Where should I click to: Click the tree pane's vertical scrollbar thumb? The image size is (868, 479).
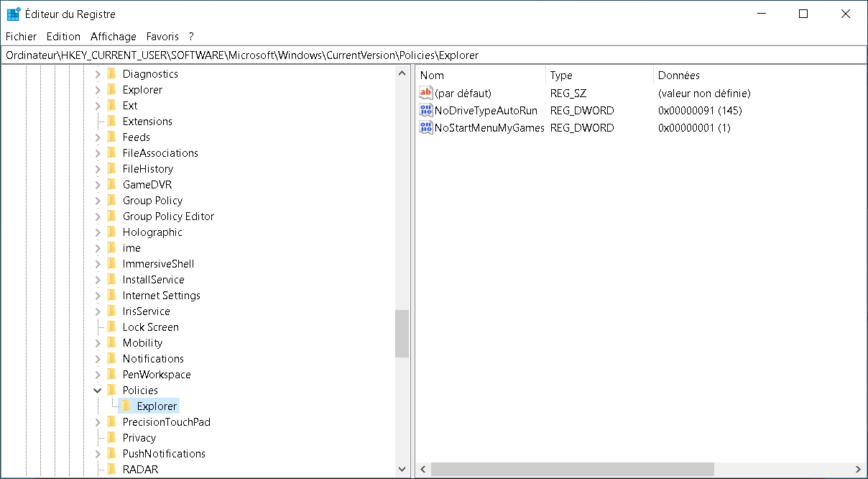coord(402,334)
